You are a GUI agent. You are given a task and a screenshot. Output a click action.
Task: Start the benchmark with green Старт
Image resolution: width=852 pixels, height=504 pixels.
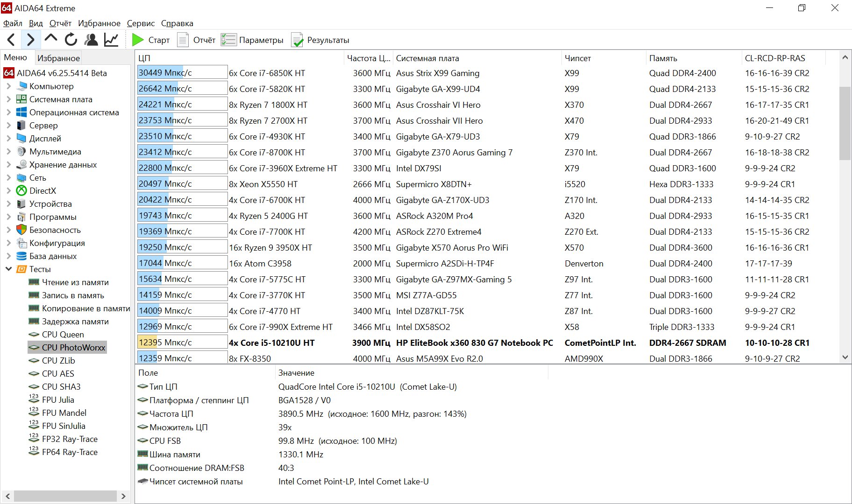pos(150,40)
